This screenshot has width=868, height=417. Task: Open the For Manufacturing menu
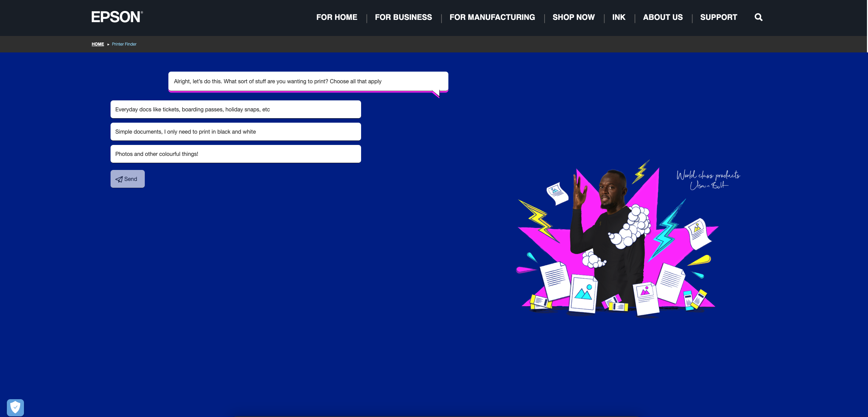click(x=492, y=17)
